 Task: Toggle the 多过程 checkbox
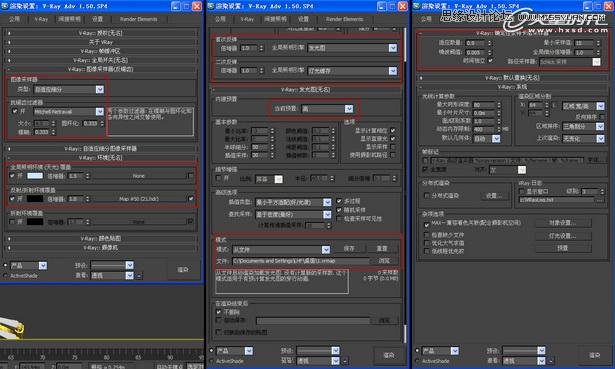point(339,201)
